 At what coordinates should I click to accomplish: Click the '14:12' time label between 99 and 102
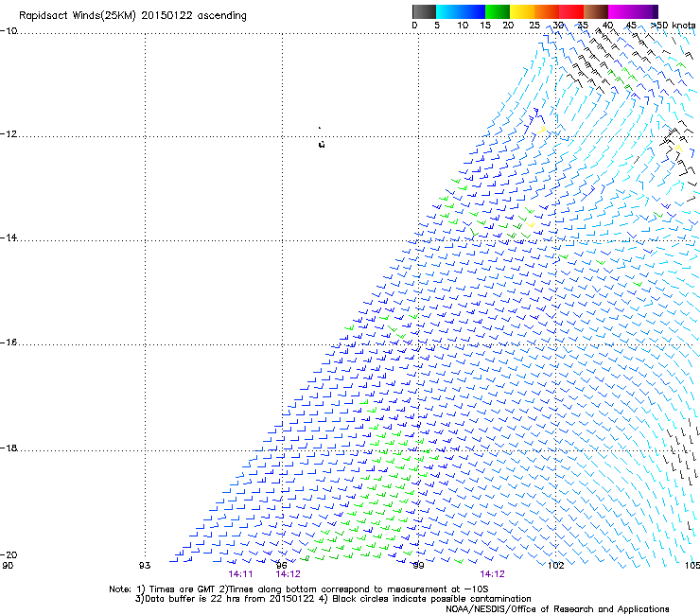[492, 574]
